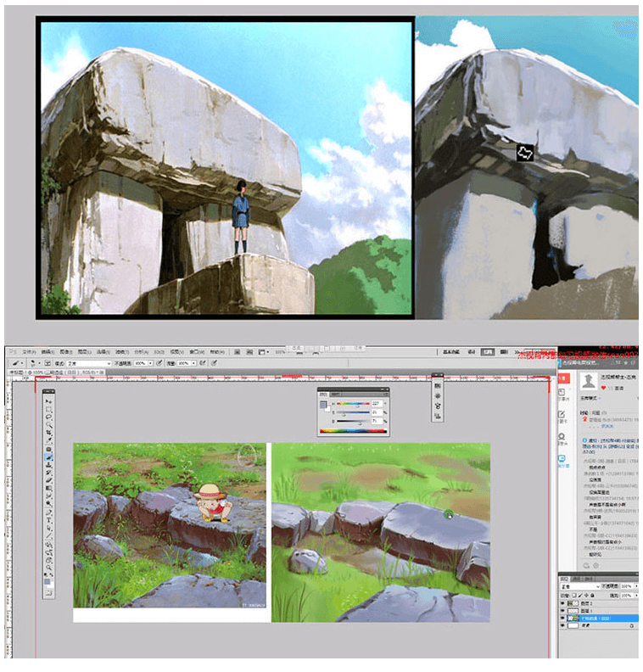Image resolution: width=643 pixels, height=672 pixels.
Task: Open the 编辑 menu
Action: pyautogui.click(x=48, y=352)
